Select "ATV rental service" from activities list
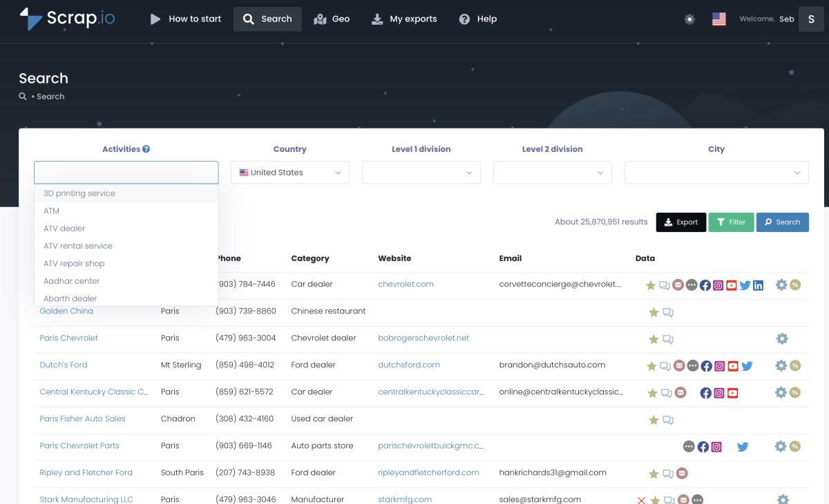 pos(78,246)
